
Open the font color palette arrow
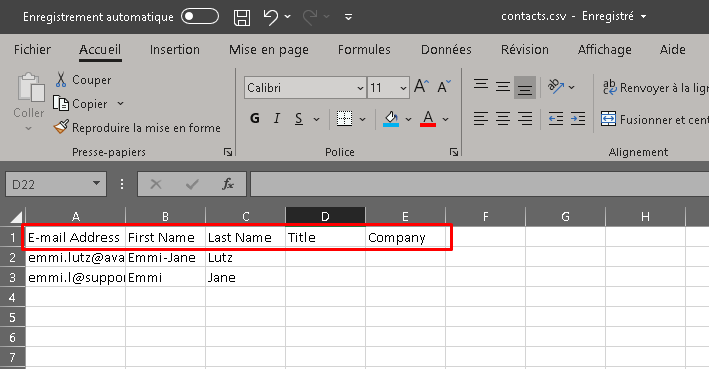click(x=445, y=119)
